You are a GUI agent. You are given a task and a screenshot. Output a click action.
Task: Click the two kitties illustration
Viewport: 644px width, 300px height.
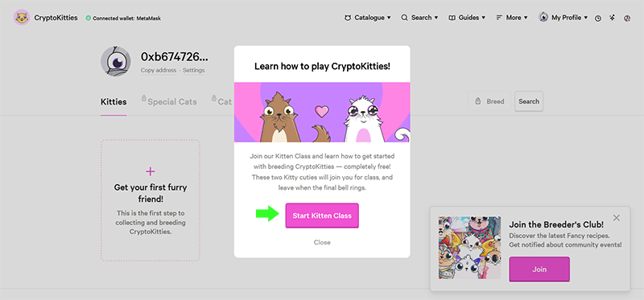[322, 112]
